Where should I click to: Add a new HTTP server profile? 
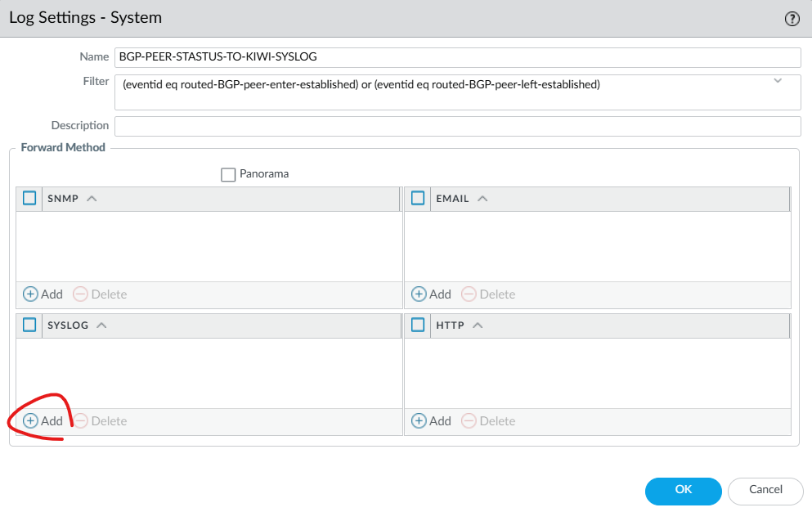tap(432, 420)
